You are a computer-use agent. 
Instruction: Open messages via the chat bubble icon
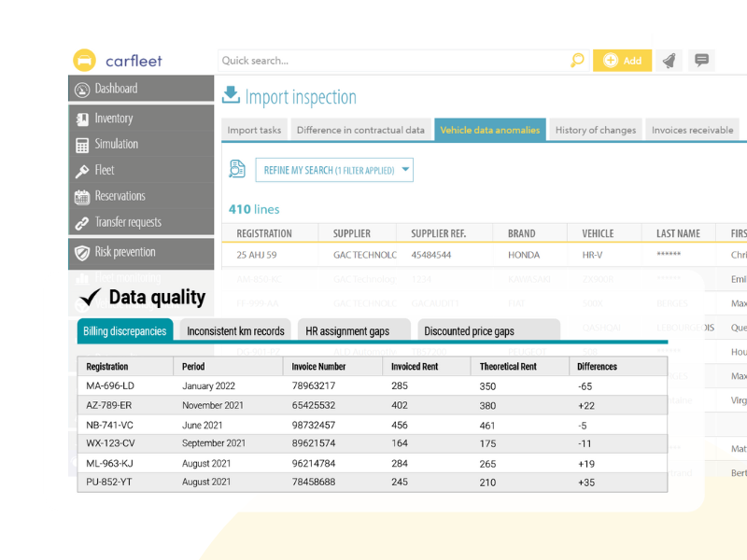click(701, 61)
